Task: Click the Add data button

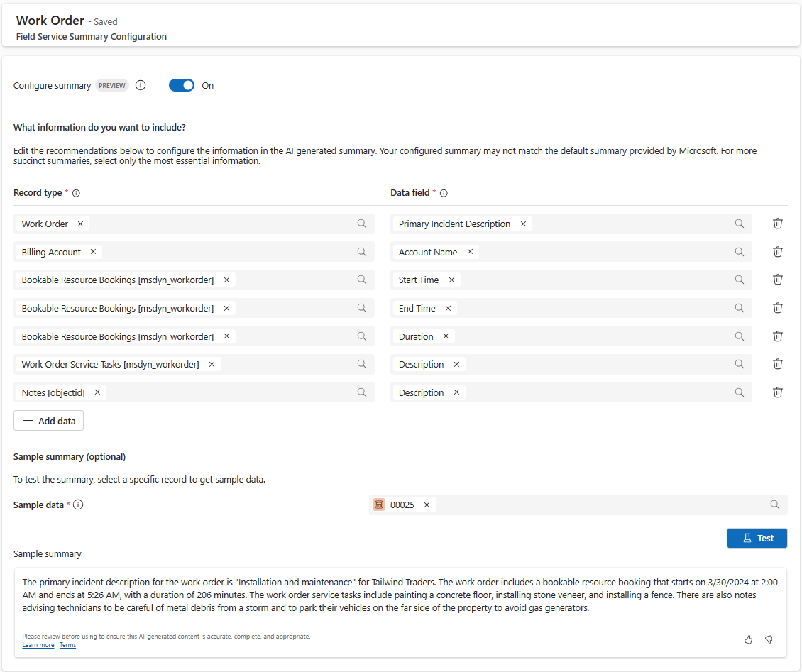Action: [48, 420]
